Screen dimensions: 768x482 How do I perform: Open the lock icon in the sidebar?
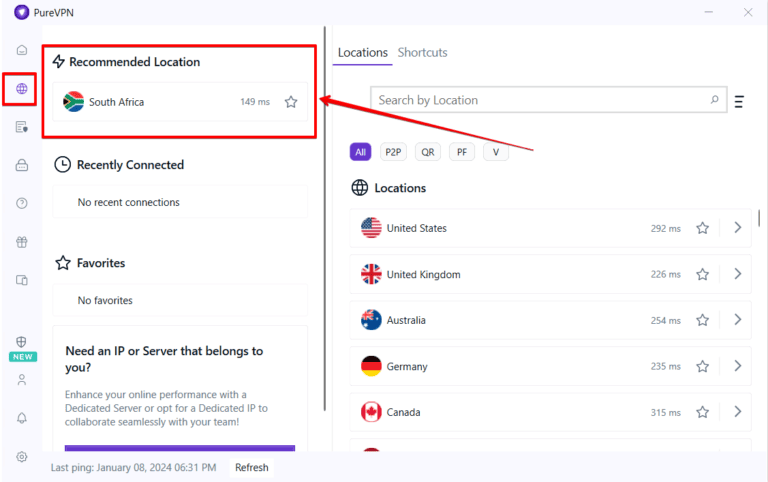coord(22,165)
